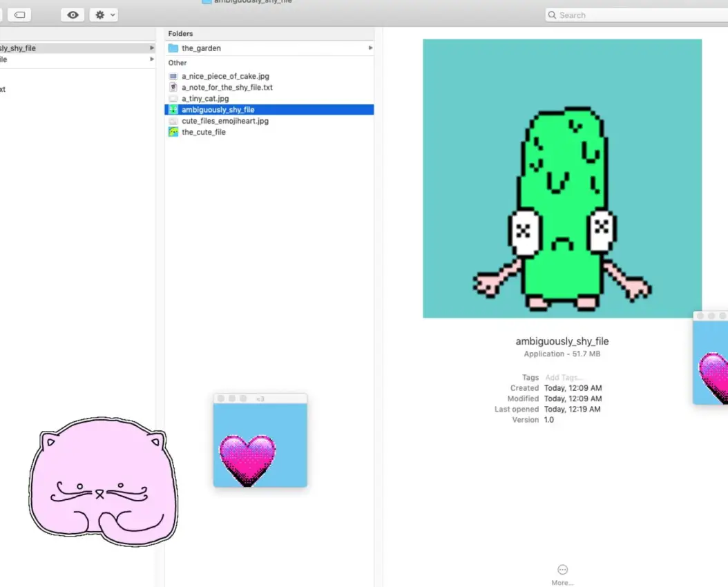Click the cute_files_emojiheart.jpg file icon

pos(172,120)
